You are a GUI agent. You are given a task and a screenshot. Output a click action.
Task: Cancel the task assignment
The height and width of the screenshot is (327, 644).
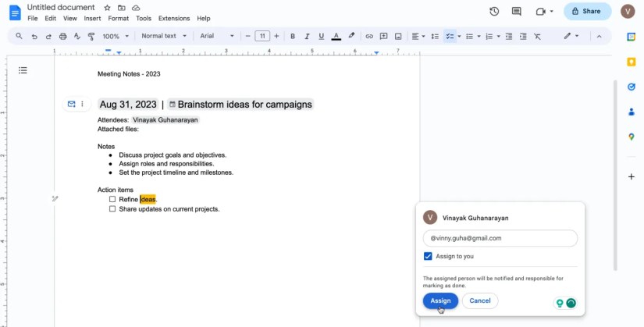[480, 300]
